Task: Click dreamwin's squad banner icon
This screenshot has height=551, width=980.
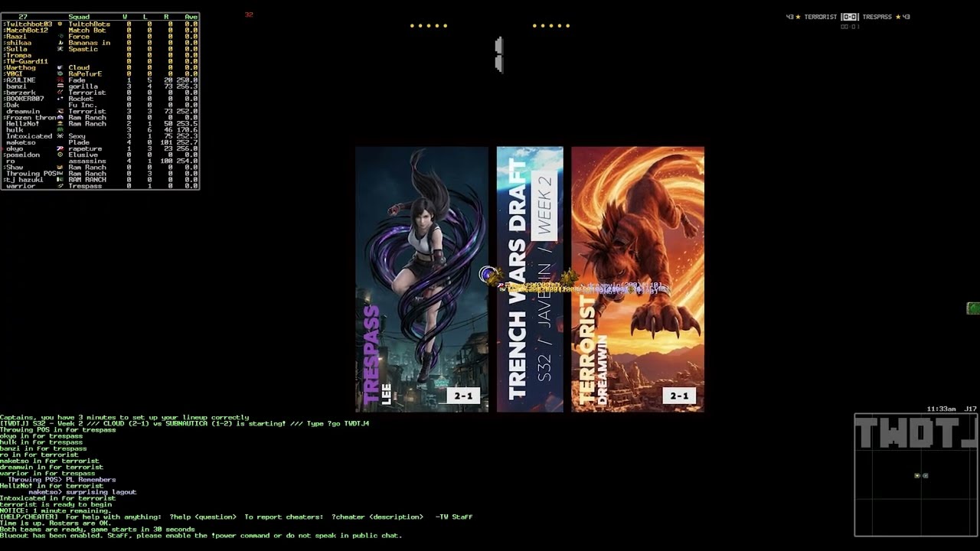Action: pyautogui.click(x=60, y=111)
